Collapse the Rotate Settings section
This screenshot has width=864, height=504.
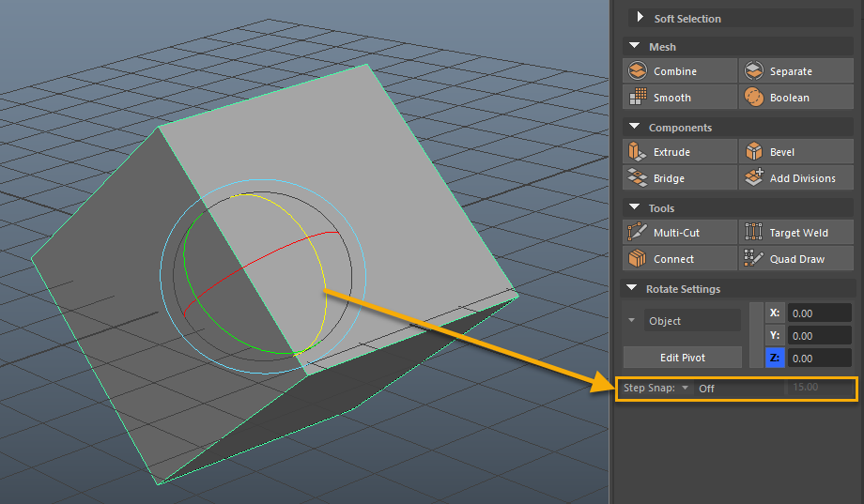pyautogui.click(x=632, y=288)
